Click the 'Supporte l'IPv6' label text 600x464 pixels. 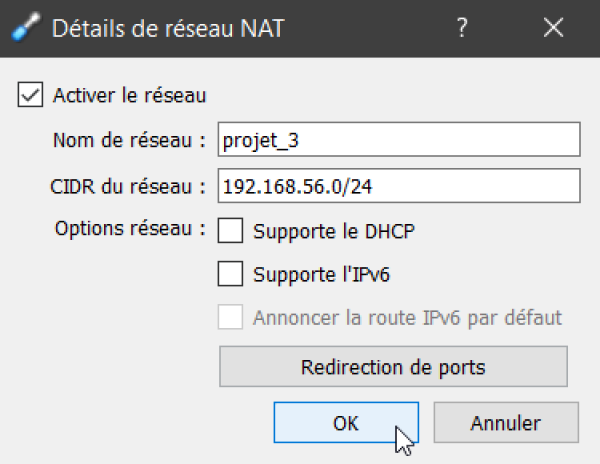[x=321, y=275]
